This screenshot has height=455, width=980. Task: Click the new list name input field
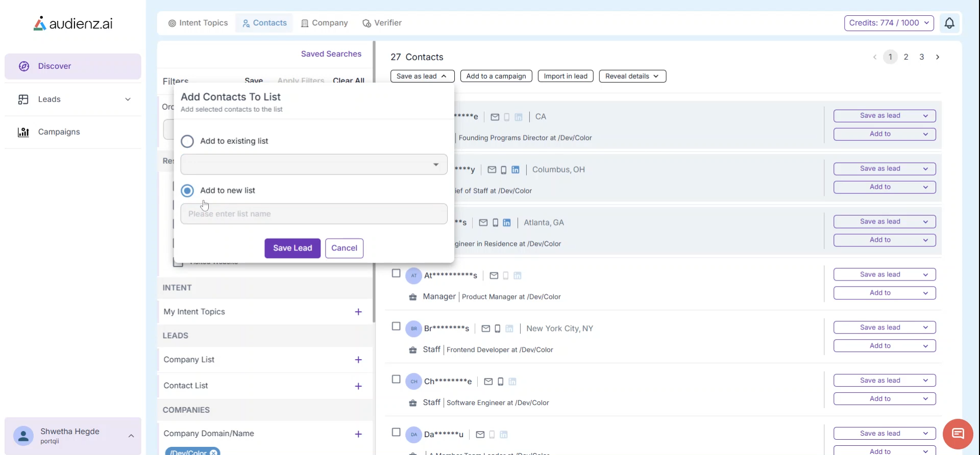click(314, 214)
